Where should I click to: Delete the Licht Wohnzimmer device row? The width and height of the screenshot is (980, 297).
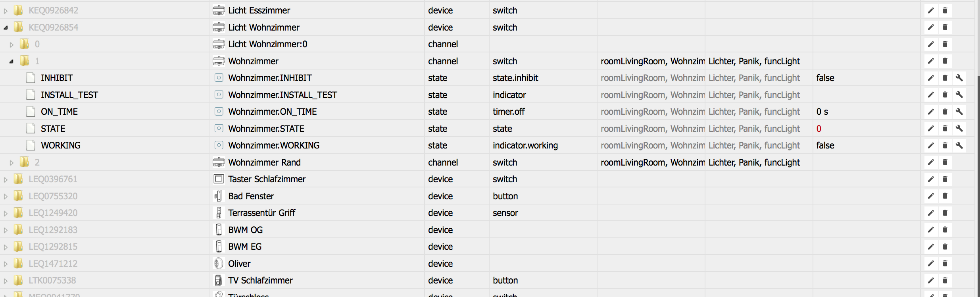tap(945, 27)
